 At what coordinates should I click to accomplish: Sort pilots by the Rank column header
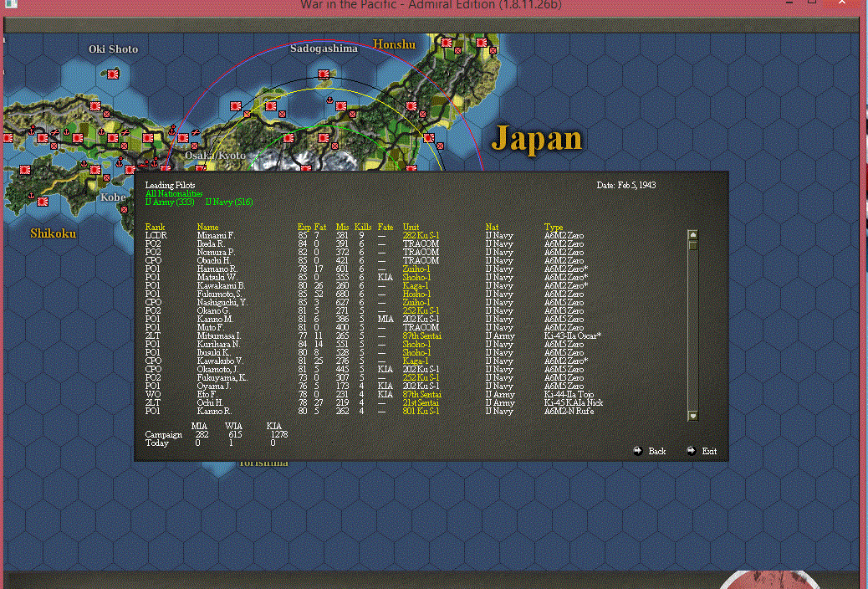pyautogui.click(x=155, y=228)
